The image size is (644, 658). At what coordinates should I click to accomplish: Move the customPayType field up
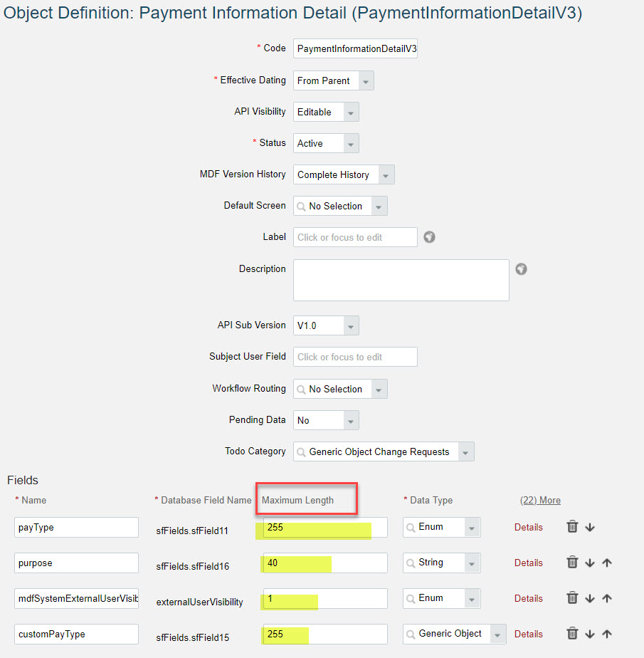click(x=607, y=634)
